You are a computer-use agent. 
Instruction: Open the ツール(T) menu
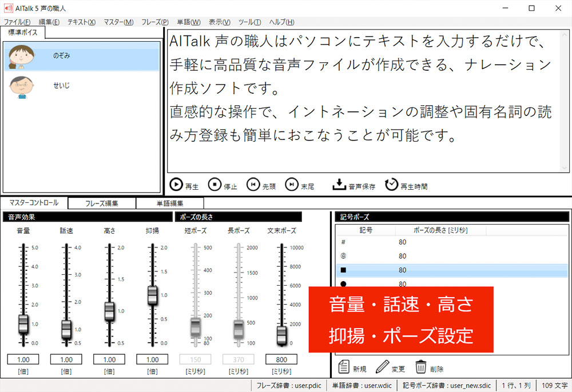pyautogui.click(x=249, y=22)
